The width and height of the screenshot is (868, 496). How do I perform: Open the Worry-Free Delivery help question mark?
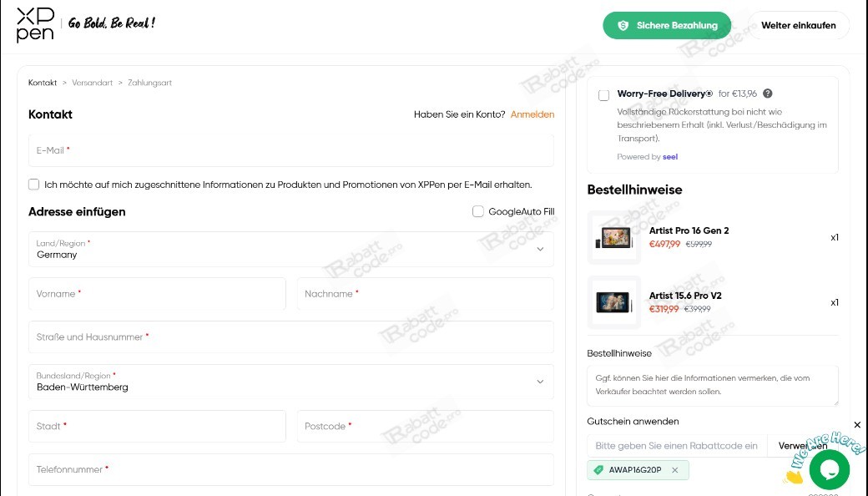click(x=767, y=94)
